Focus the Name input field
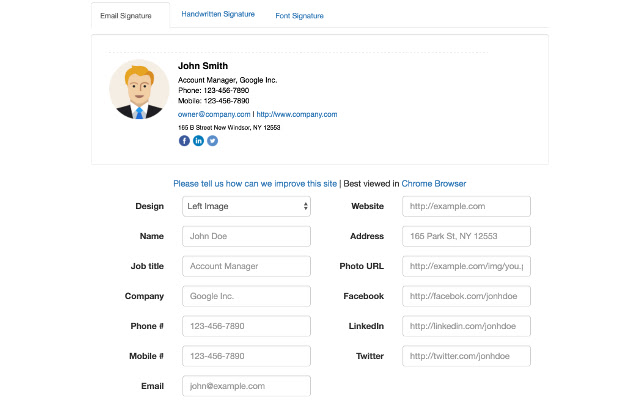Screen dimensions: 640x400 tap(247, 236)
